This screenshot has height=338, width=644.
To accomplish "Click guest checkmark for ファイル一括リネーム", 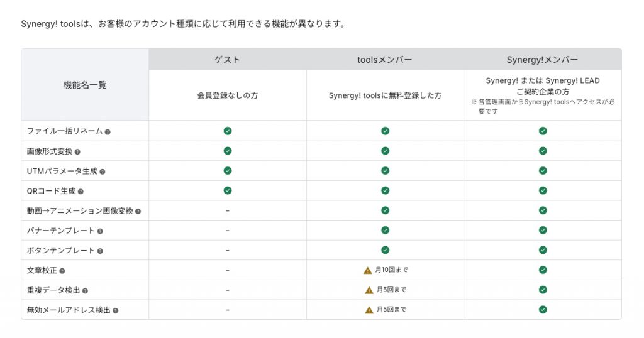I will (x=228, y=131).
